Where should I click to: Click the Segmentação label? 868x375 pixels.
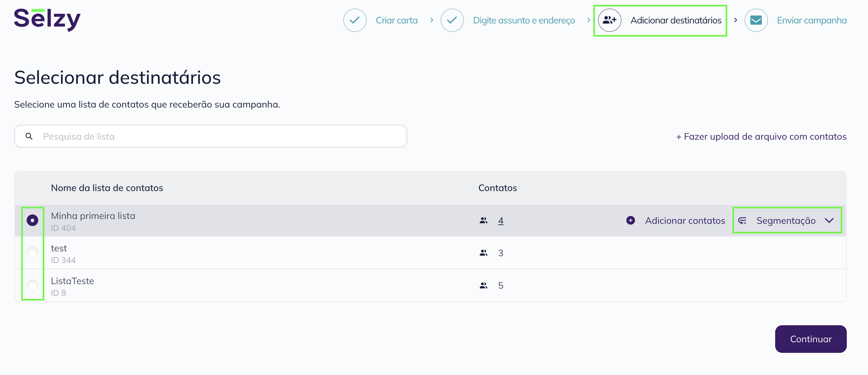(786, 221)
